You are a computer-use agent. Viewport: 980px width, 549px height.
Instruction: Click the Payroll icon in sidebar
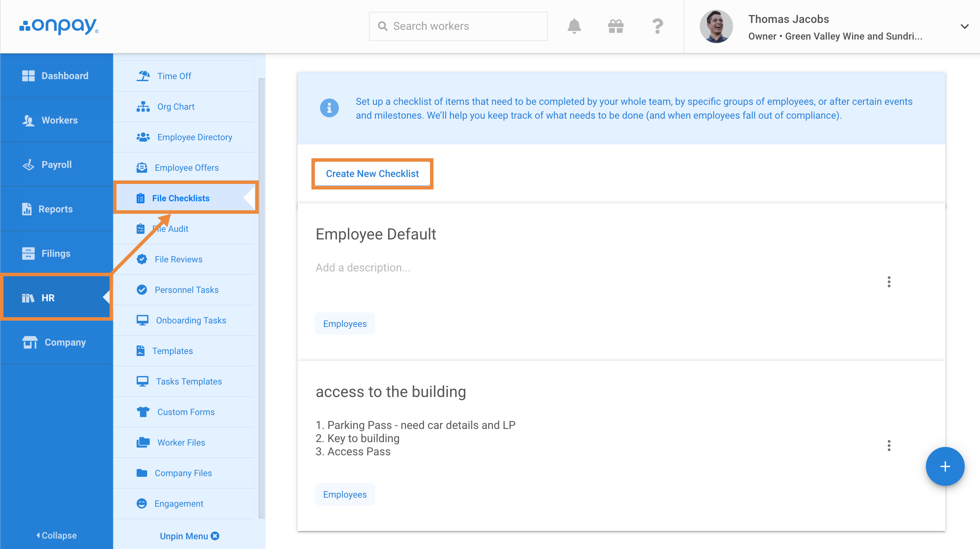28,164
